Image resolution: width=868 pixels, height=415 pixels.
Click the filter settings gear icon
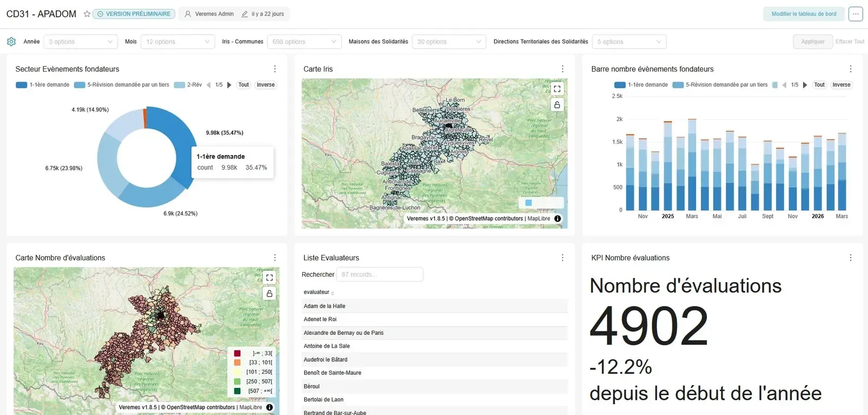(11, 42)
